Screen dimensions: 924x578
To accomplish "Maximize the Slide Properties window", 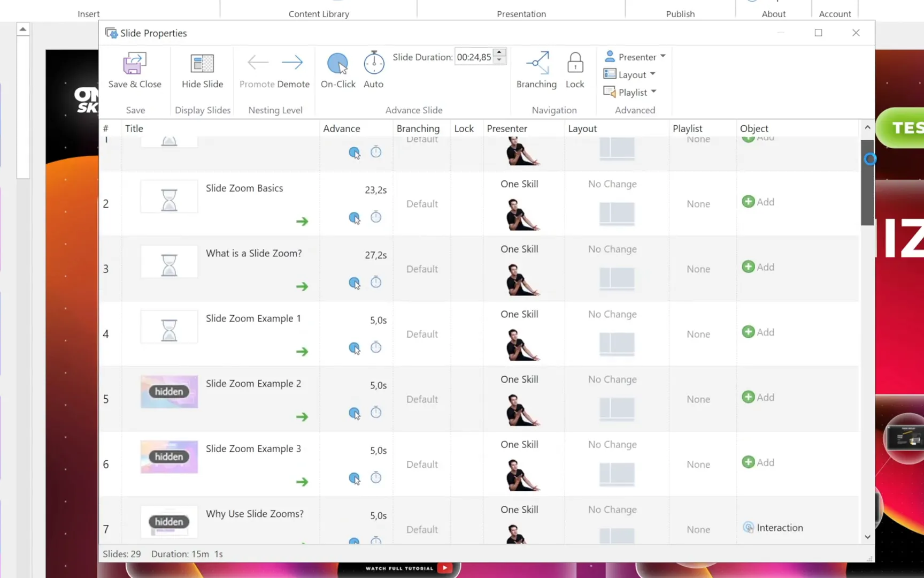I will [818, 33].
